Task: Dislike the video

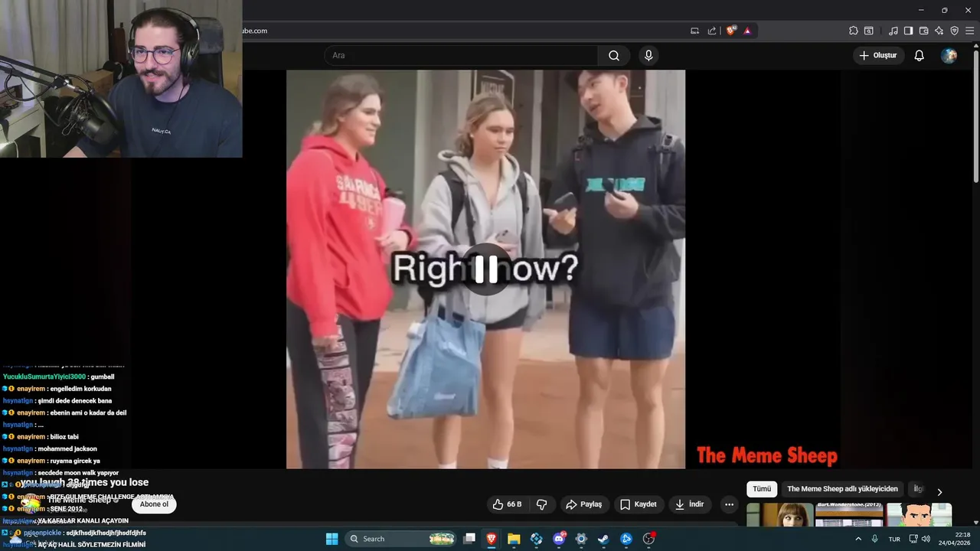Action: point(542,504)
